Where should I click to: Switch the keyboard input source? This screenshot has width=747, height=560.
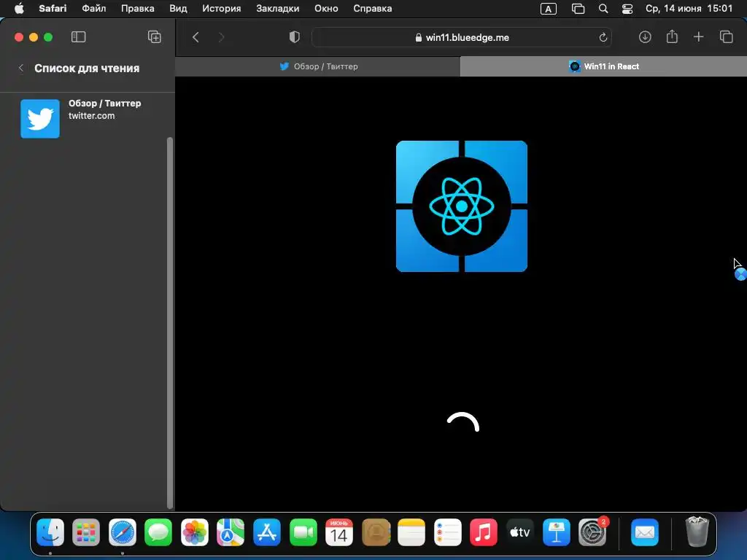pos(549,9)
